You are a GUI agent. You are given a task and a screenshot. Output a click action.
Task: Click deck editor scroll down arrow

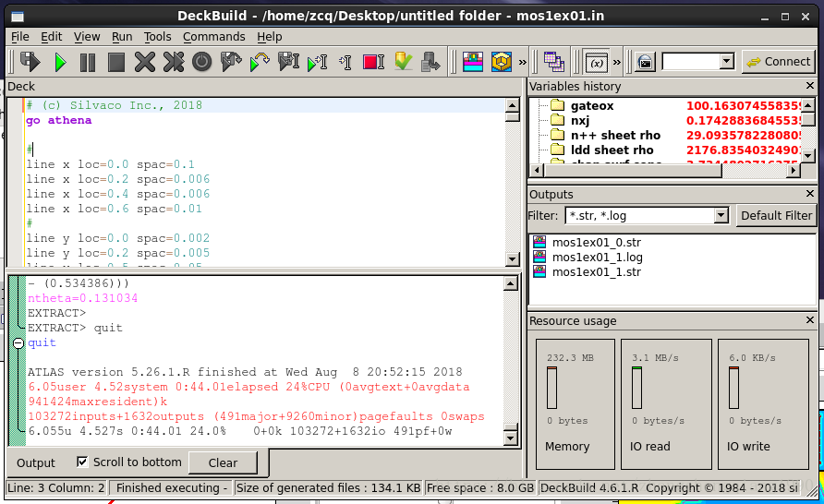tap(513, 258)
